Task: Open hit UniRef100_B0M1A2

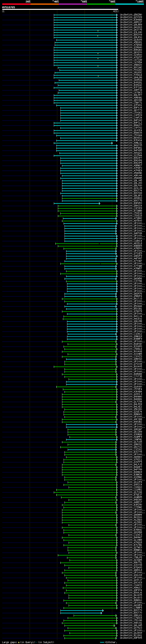Action: point(131,85)
